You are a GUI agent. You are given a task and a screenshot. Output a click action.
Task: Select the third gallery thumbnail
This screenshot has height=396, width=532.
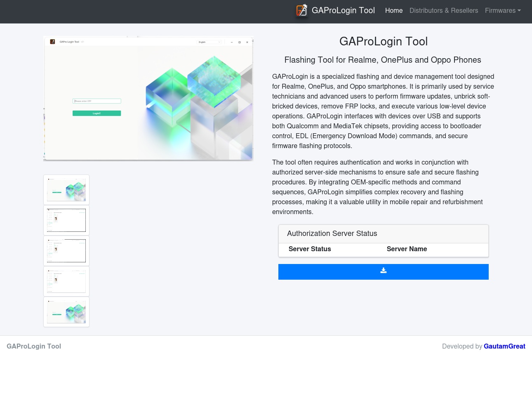coord(66,251)
